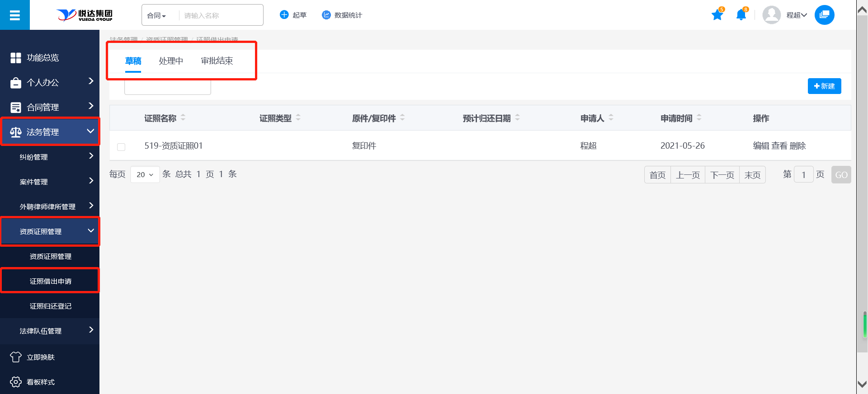Open 看板样式 gear settings
868x394 pixels.
tap(16, 382)
